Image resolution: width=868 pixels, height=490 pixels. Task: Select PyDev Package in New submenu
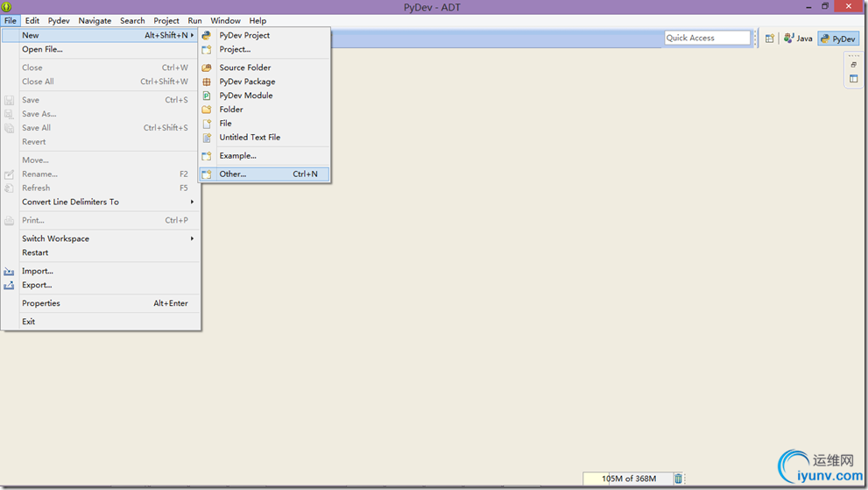coord(265,82)
